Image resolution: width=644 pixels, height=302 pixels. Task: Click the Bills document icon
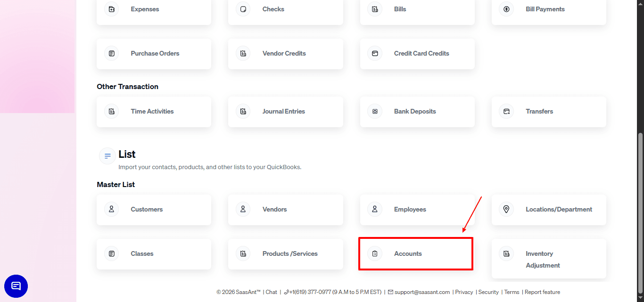tap(374, 8)
